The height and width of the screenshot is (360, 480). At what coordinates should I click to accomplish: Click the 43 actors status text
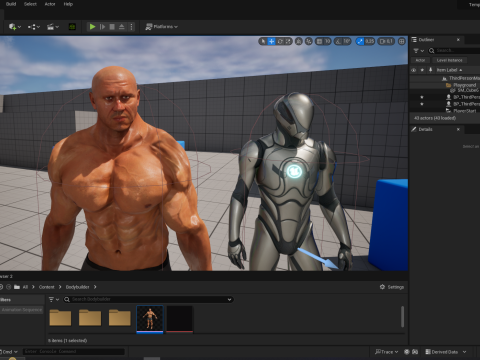coord(435,118)
